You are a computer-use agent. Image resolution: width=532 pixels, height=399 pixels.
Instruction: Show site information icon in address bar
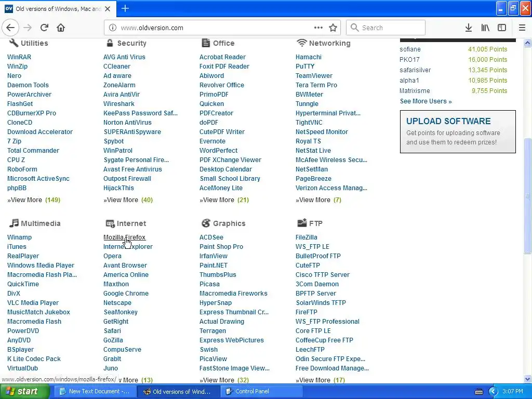113,28
